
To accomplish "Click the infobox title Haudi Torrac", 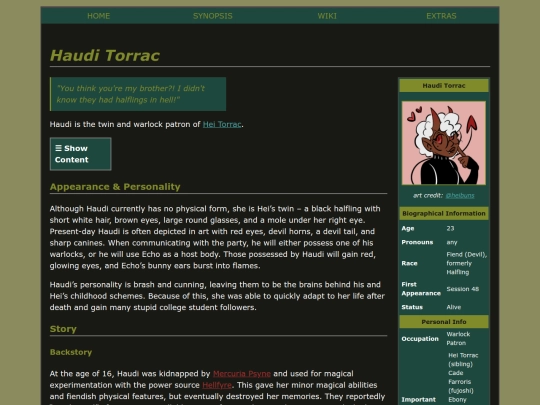I will pos(444,85).
